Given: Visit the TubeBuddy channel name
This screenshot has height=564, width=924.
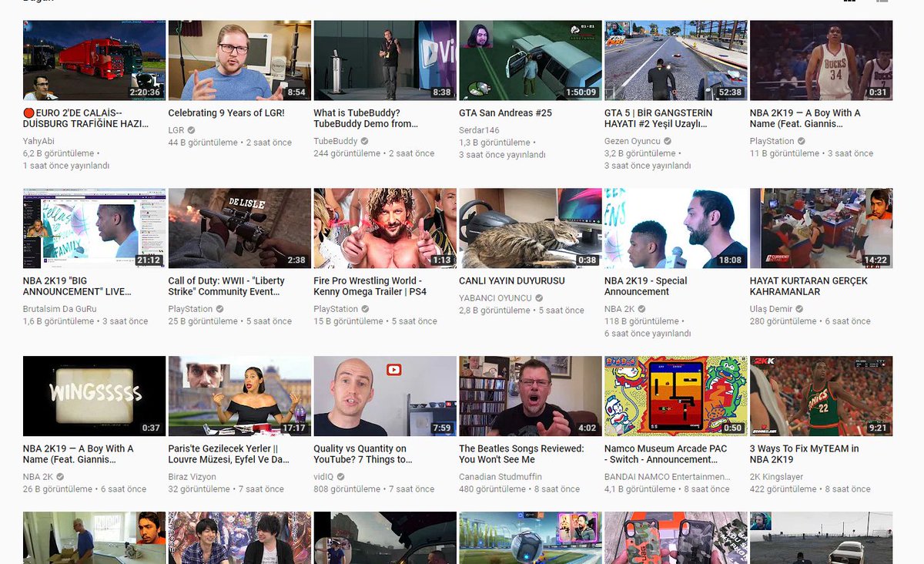Looking at the screenshot, I should click(x=336, y=141).
